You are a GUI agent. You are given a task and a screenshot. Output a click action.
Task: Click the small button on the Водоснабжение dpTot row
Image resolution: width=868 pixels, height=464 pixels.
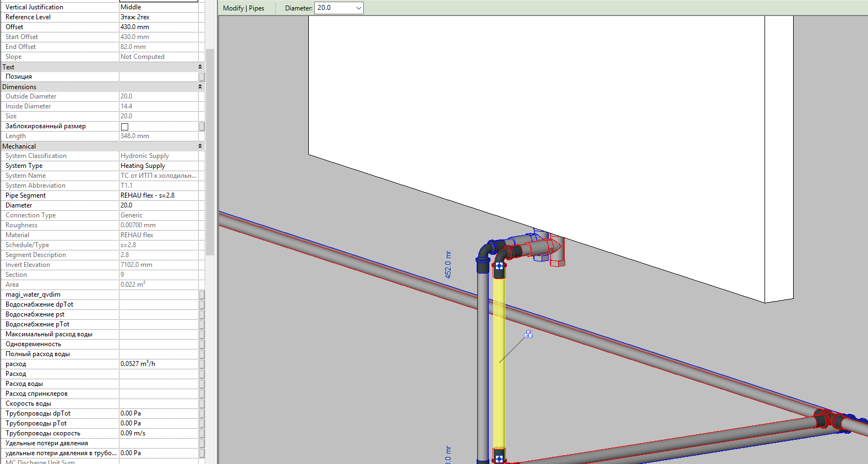202,304
